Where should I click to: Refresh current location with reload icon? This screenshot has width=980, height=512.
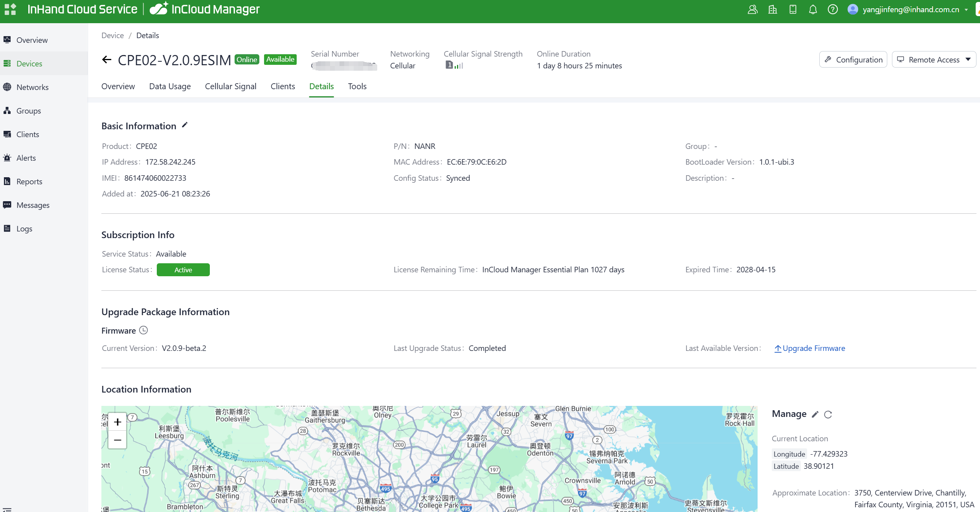[828, 414]
